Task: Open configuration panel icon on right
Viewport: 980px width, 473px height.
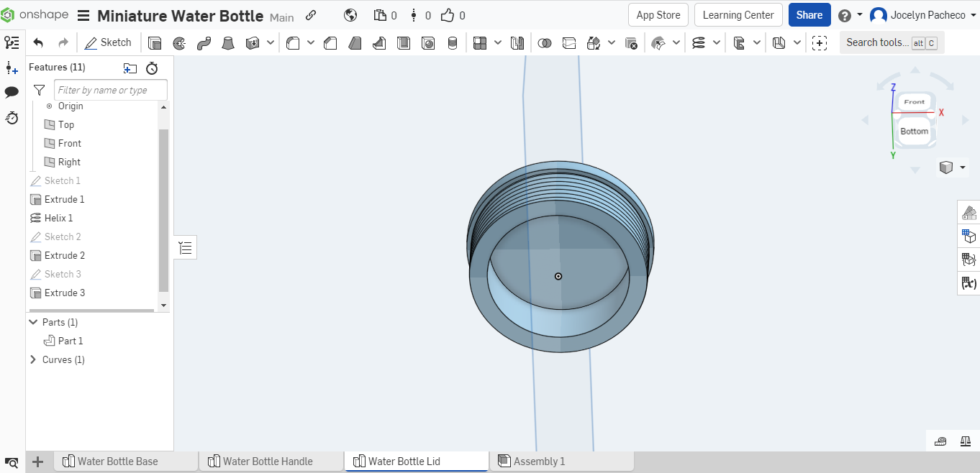Action: coord(968,236)
